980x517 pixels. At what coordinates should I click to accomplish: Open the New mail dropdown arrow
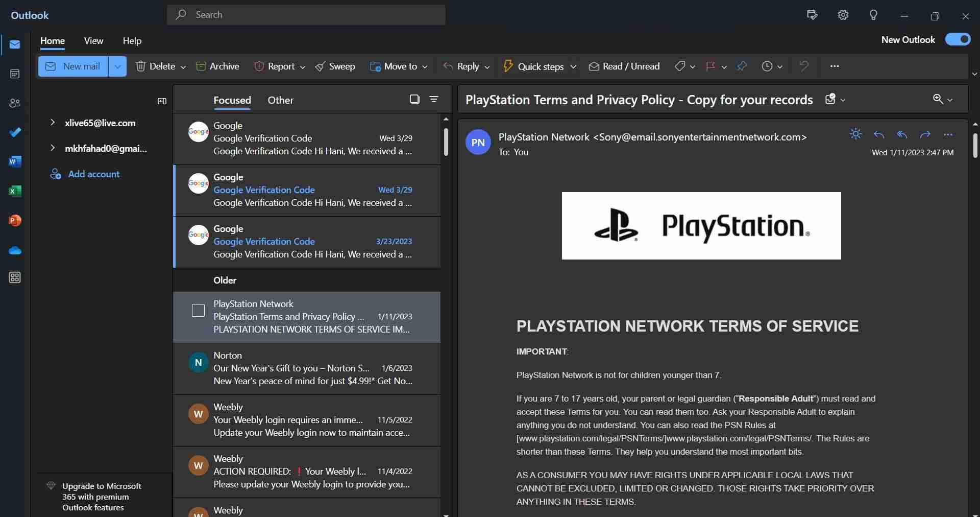pos(117,66)
